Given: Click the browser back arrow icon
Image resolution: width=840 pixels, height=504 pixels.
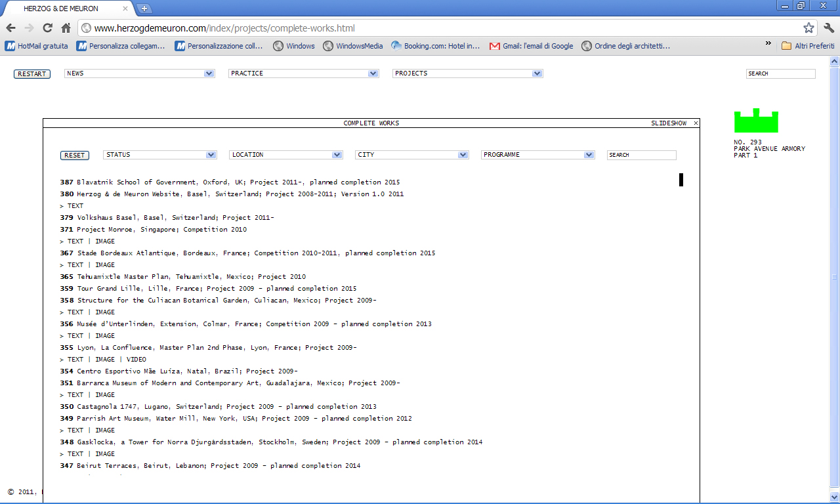Looking at the screenshot, I should (x=11, y=28).
